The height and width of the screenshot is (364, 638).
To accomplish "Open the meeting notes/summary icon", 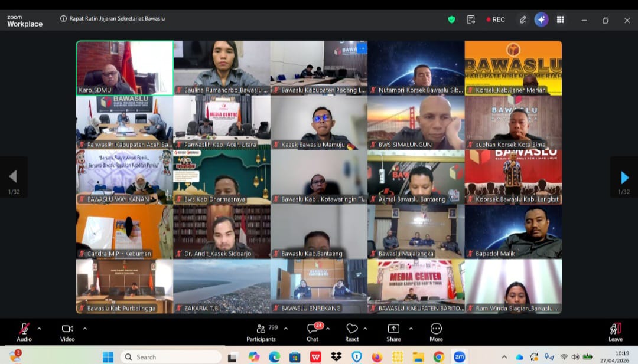I will 471,19.
